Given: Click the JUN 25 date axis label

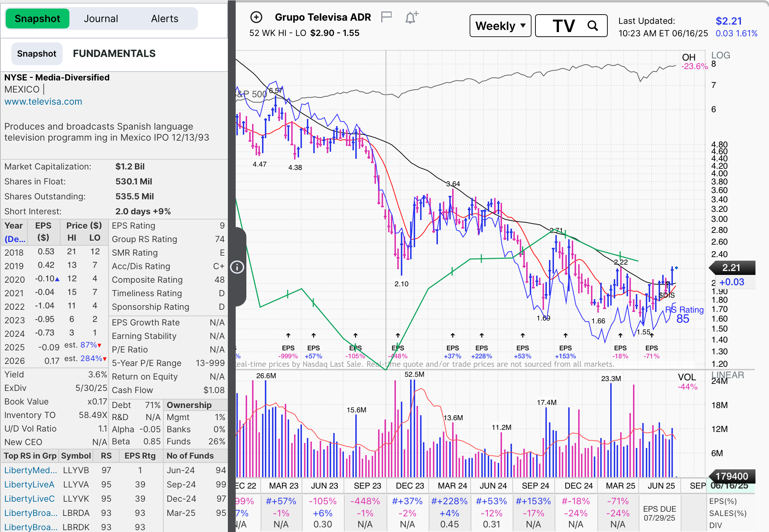Looking at the screenshot, I should 661,486.
